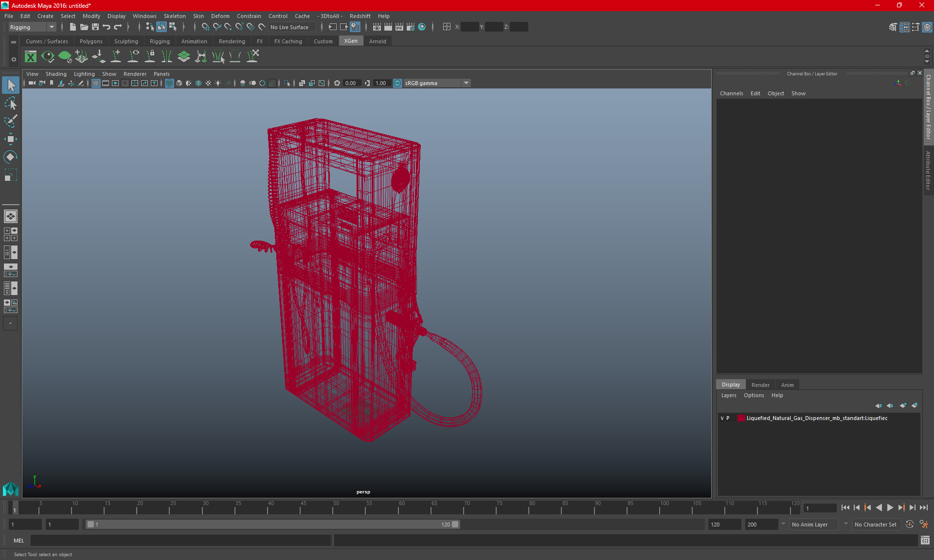Open Layers menu in layer editor
The image size is (934, 560).
coord(728,395)
